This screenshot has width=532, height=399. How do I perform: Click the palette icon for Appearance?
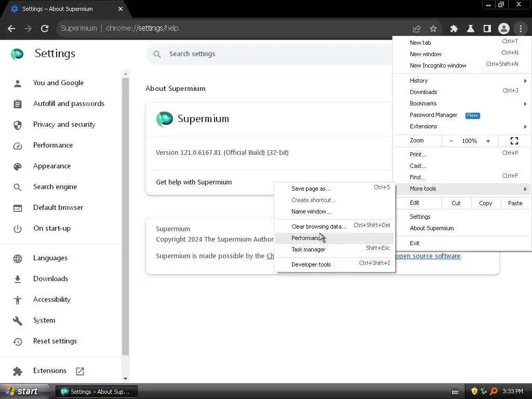[18, 167]
